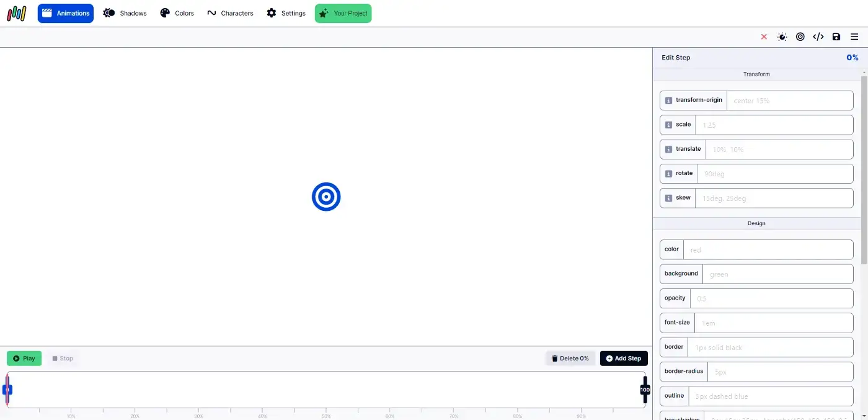This screenshot has width=868, height=420.
Task: Click the red X clear icon
Action: click(x=764, y=37)
